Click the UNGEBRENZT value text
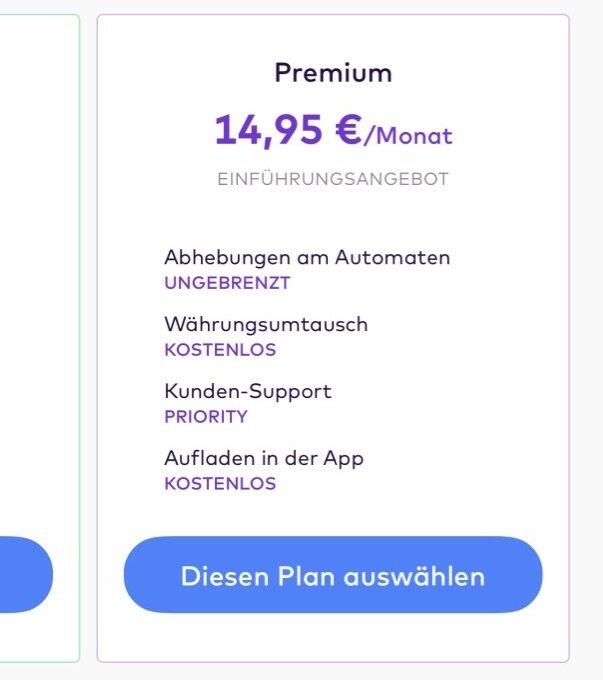Viewport: 603px width, 680px height. 227,283
